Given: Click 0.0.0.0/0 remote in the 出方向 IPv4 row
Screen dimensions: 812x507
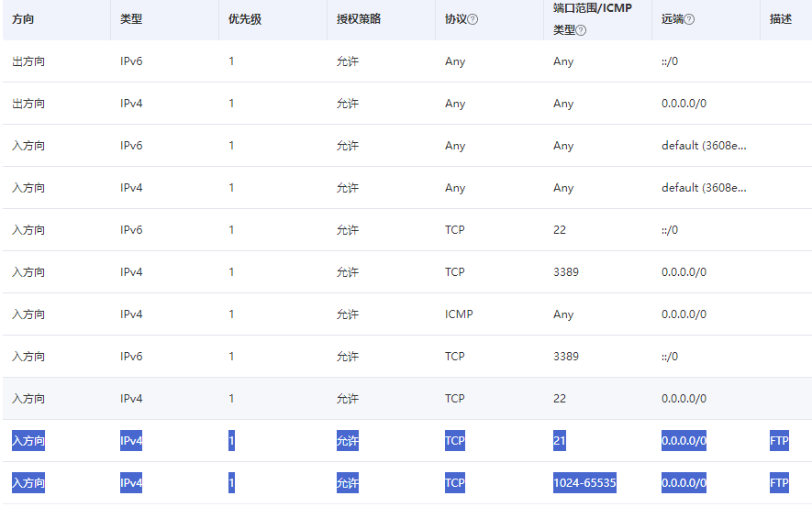Looking at the screenshot, I should pos(684,104).
